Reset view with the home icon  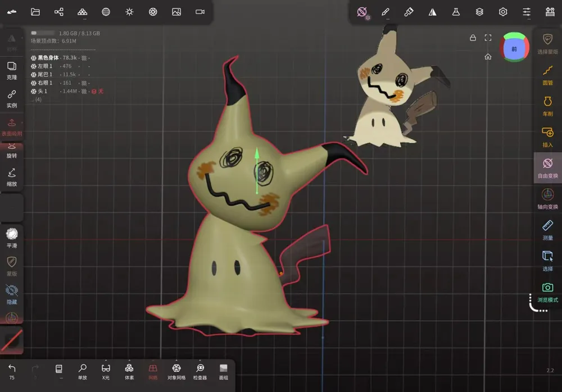point(488,57)
